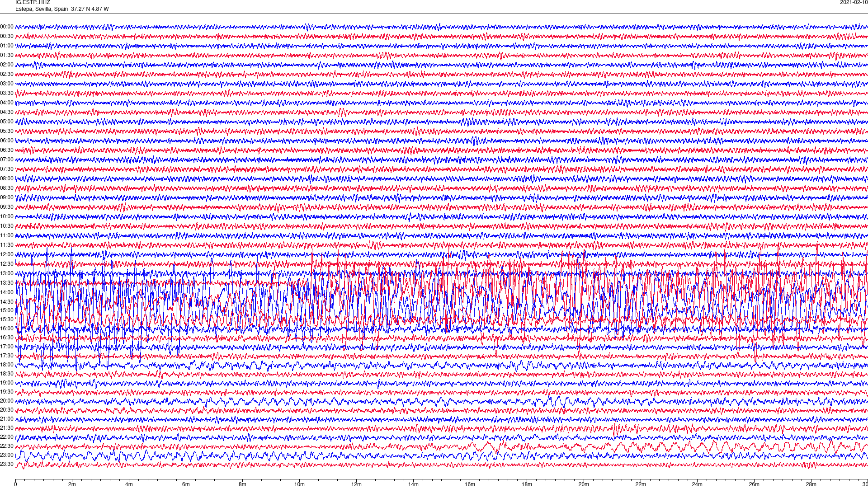Select the 06:00 time row label
This screenshot has height=488, width=868.
click(7, 141)
